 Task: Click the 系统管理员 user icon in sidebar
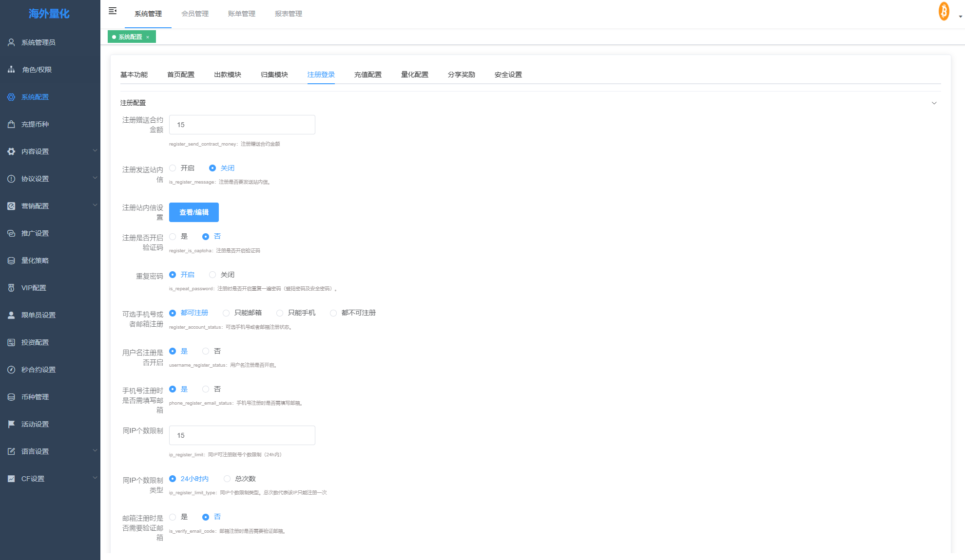coord(11,42)
